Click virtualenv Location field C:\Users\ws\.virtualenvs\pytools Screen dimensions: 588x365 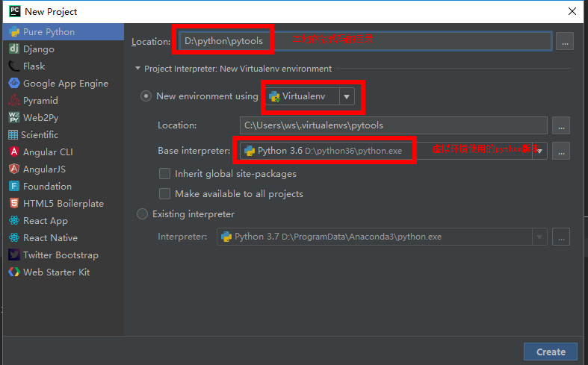click(x=394, y=125)
